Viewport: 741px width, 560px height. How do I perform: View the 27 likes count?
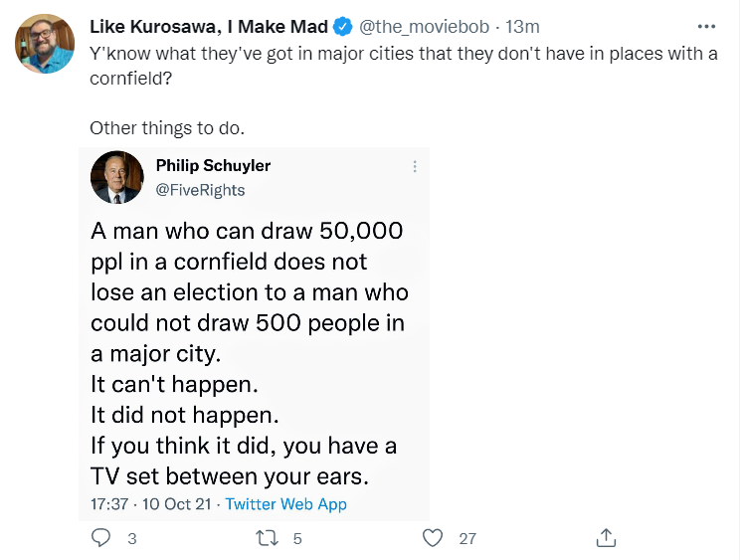click(x=467, y=538)
